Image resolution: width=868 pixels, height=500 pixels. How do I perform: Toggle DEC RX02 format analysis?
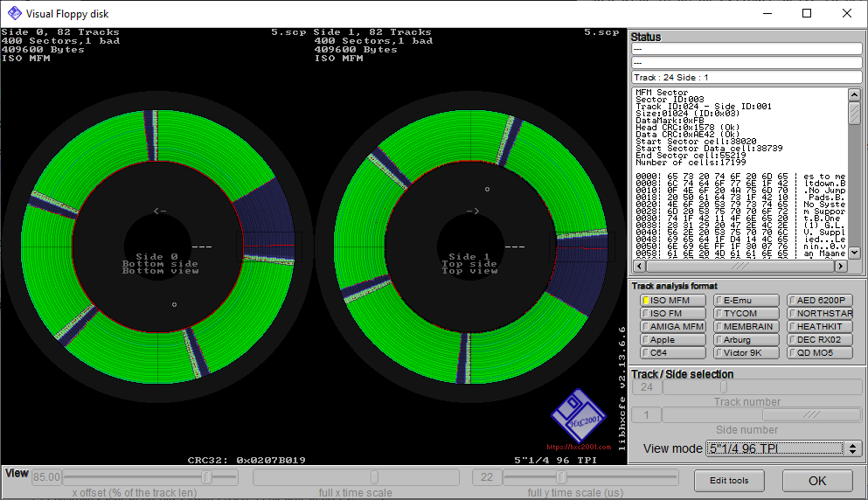[x=820, y=339]
